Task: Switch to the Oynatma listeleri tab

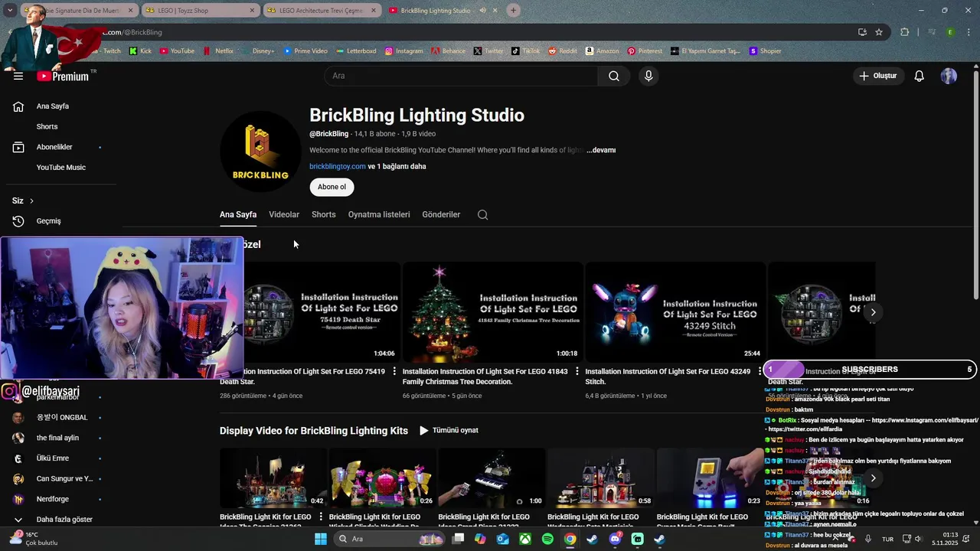Action: [x=379, y=214]
